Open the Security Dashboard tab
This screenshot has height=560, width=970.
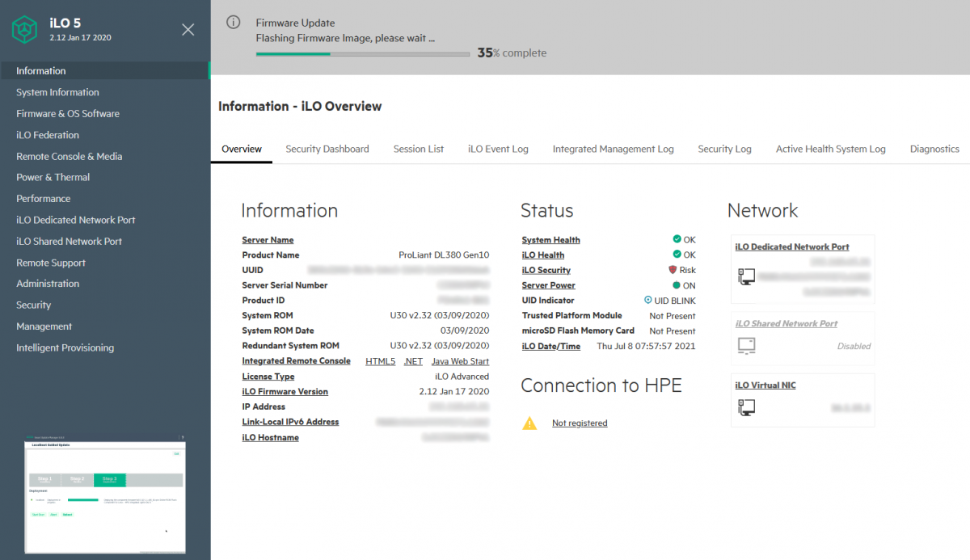327,149
